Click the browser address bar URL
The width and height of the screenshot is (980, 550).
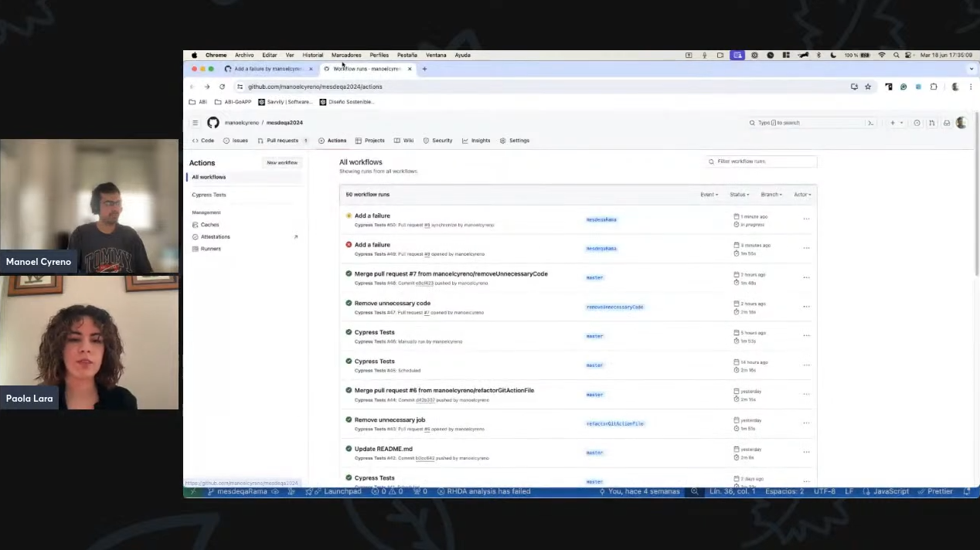tap(315, 87)
